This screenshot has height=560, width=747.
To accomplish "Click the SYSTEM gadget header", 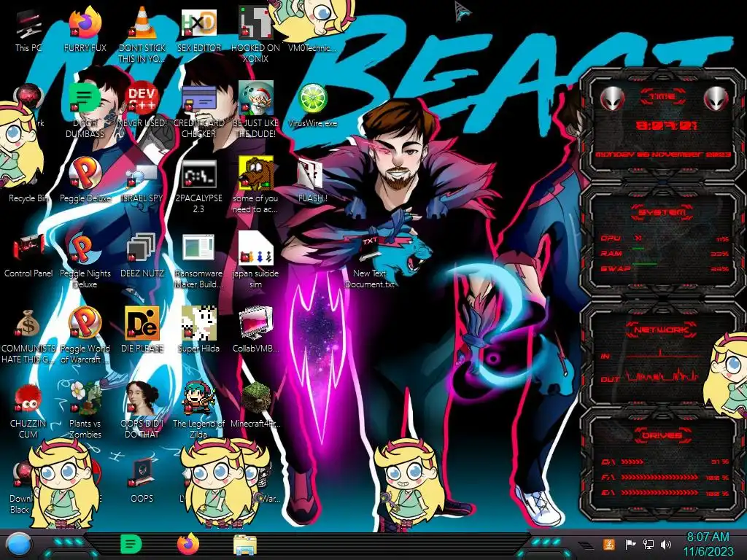I will [662, 212].
